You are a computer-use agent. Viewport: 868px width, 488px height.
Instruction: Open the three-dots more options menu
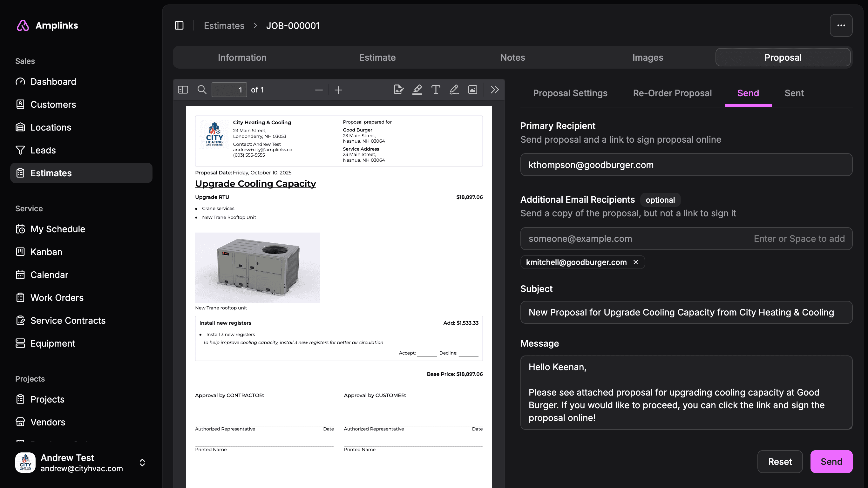841,26
